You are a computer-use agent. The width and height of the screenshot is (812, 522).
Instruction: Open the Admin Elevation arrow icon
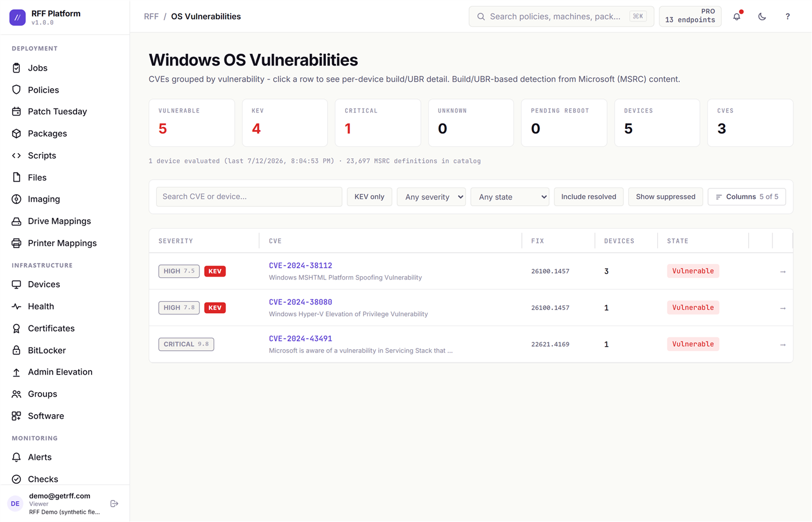pos(16,372)
